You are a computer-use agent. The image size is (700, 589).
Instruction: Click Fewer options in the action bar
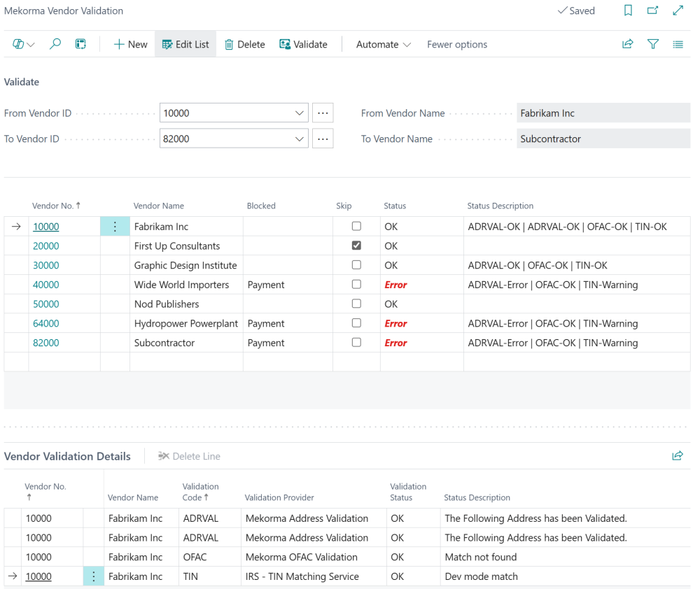point(456,43)
